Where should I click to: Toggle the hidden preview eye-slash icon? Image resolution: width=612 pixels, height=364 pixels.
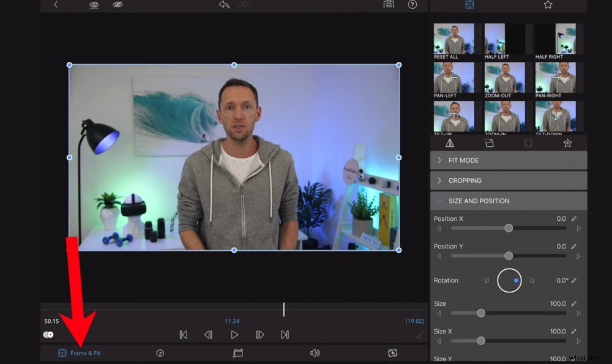[118, 5]
